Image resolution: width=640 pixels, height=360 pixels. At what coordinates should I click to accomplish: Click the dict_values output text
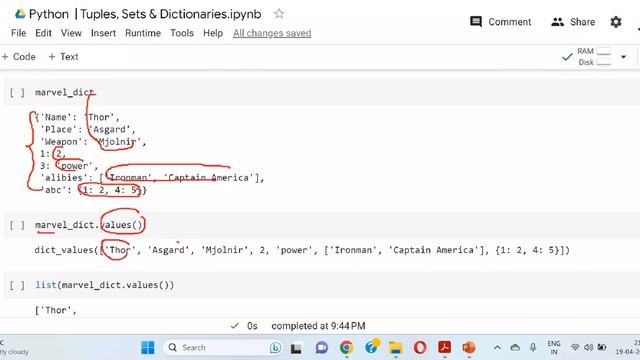[x=302, y=250]
